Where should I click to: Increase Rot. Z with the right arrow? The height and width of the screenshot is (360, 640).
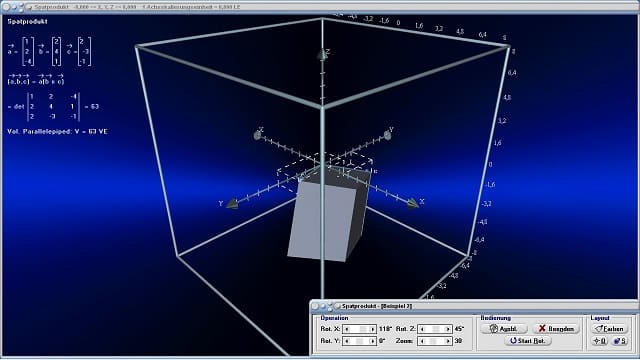point(447,329)
